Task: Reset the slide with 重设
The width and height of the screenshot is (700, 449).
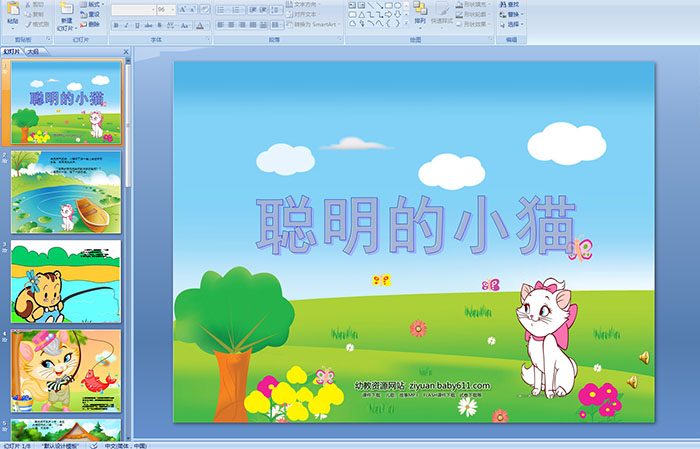Action: tap(90, 14)
